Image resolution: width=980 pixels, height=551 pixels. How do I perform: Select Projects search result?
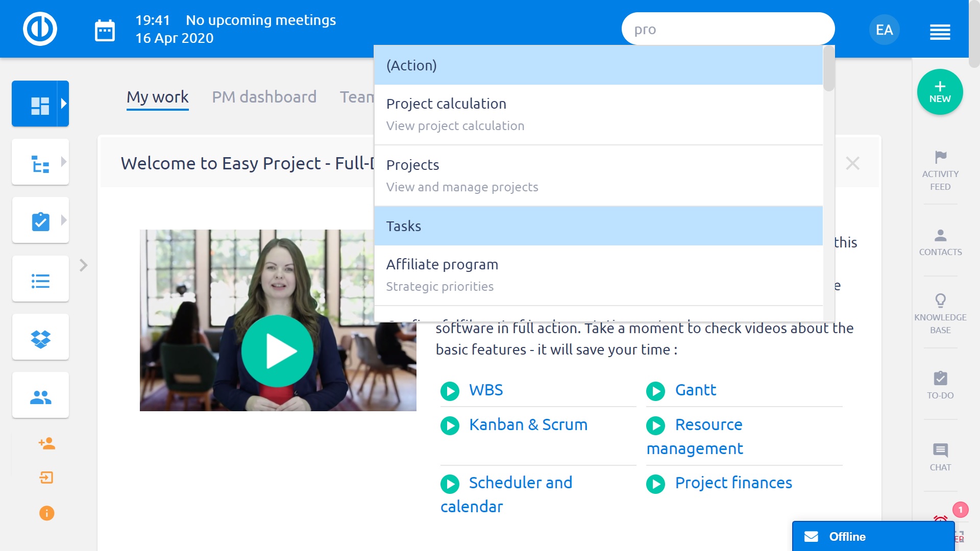click(598, 176)
